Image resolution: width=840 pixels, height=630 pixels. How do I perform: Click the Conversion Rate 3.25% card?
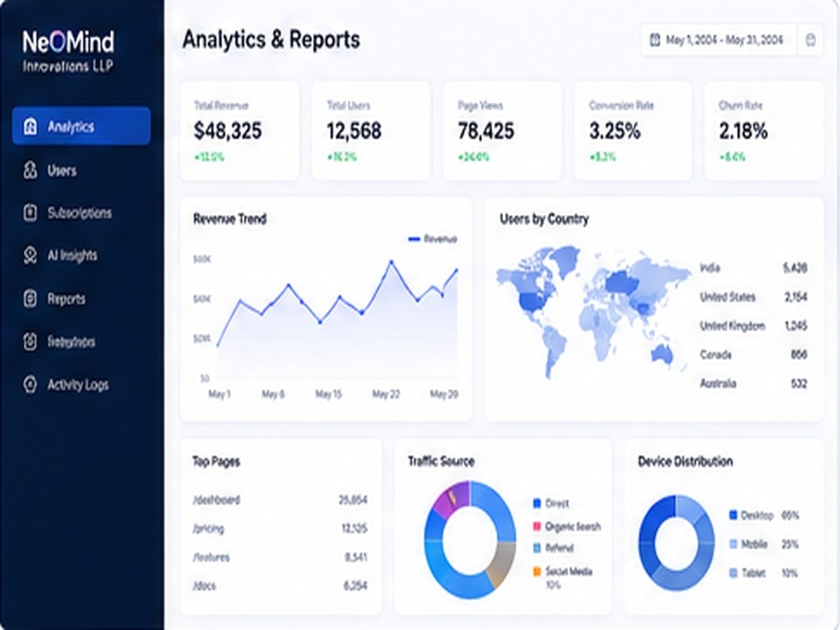pos(633,131)
